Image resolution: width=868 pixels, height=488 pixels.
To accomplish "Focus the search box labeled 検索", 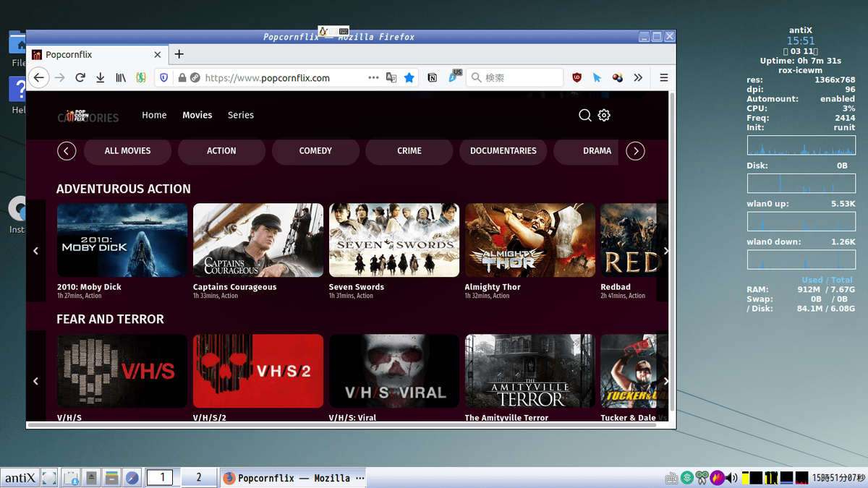I will 514,77.
